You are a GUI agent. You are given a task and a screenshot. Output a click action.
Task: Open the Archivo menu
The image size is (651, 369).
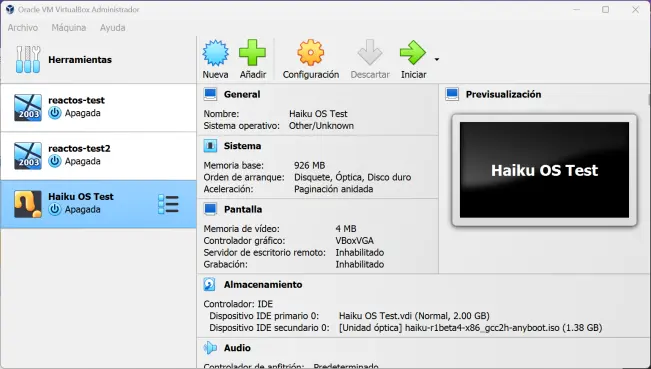pos(23,28)
